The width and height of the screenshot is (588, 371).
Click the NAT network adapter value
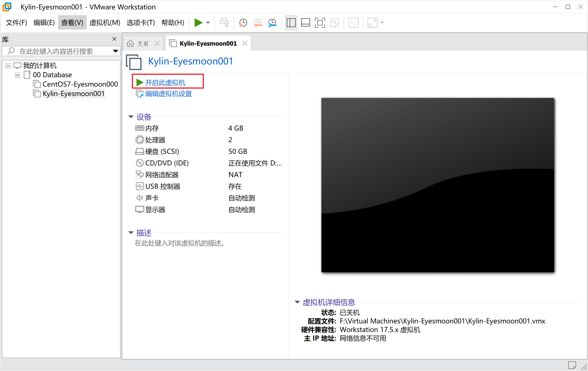tap(235, 175)
